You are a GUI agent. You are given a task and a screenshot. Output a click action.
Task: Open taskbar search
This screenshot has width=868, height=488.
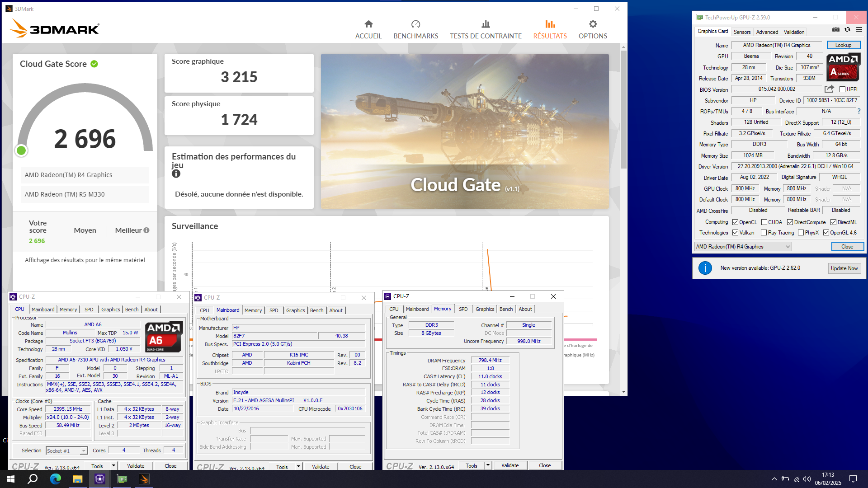[x=33, y=479]
